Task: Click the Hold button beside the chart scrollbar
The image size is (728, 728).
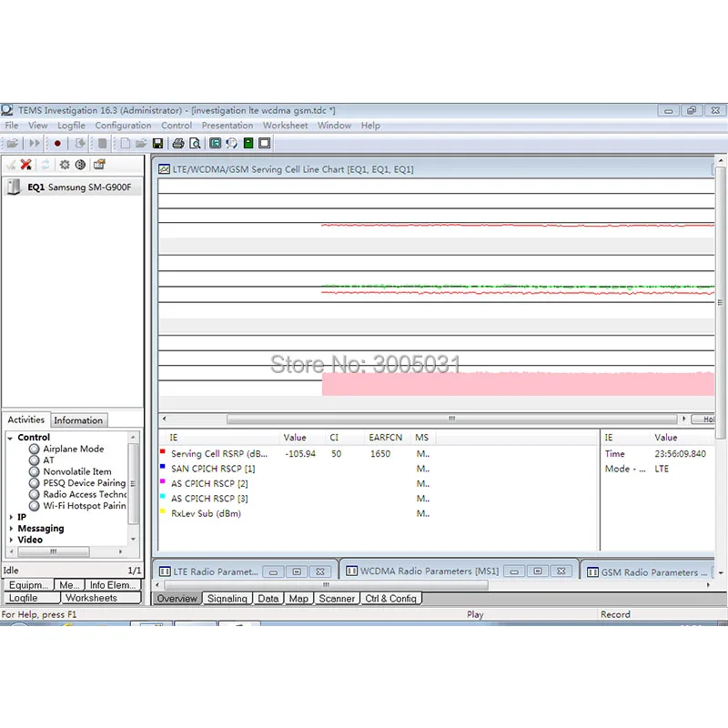Action: coord(703,420)
